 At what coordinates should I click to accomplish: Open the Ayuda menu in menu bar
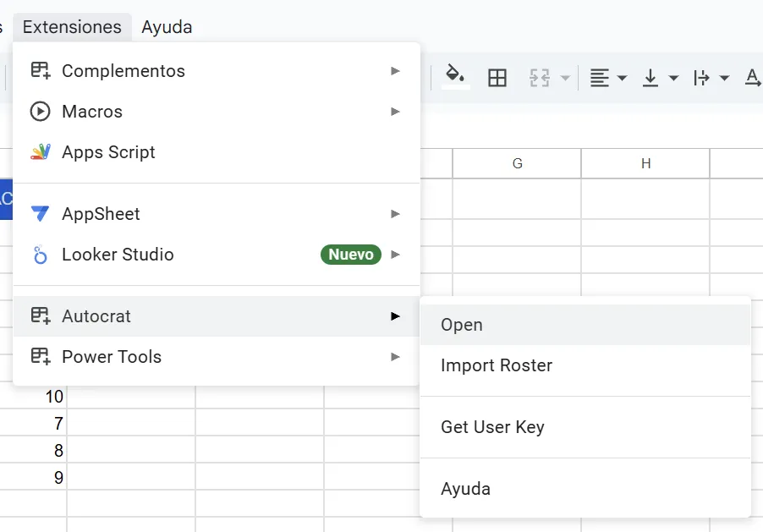pos(167,27)
